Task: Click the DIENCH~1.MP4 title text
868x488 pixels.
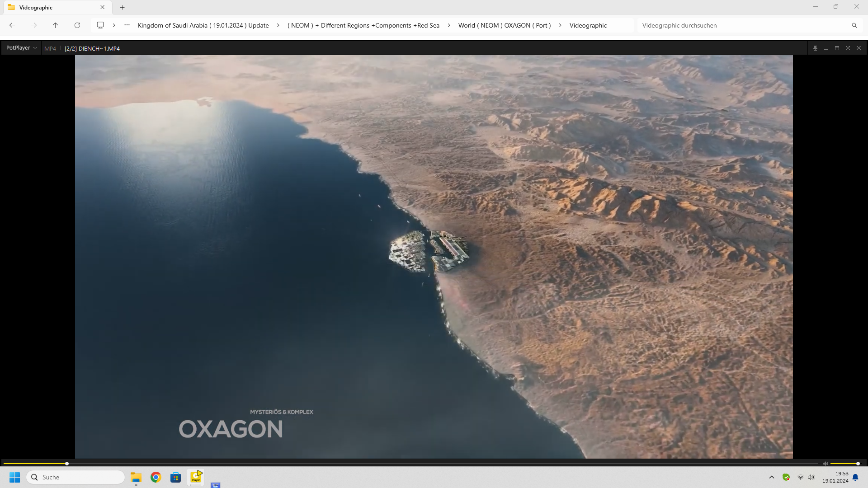Action: tap(99, 48)
